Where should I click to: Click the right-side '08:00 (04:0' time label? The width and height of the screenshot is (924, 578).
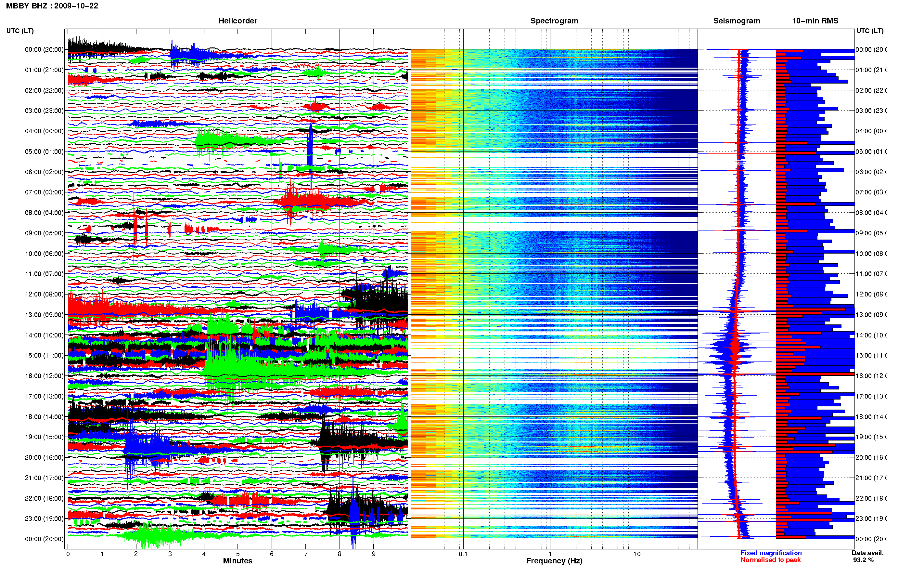click(871, 213)
